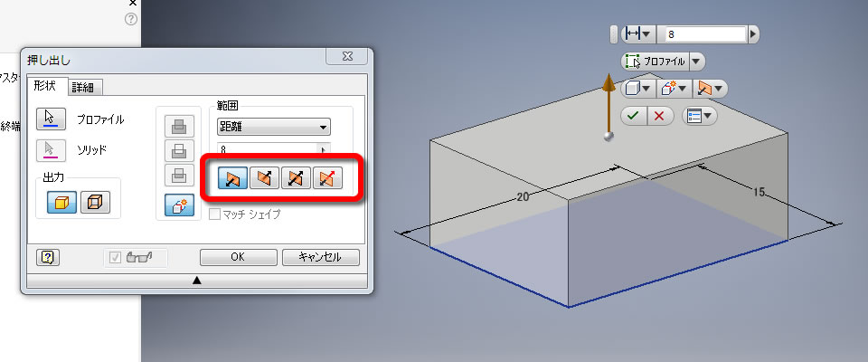The height and width of the screenshot is (362, 868).
Task: Open the 距離 extents dropdown
Action: click(x=273, y=127)
